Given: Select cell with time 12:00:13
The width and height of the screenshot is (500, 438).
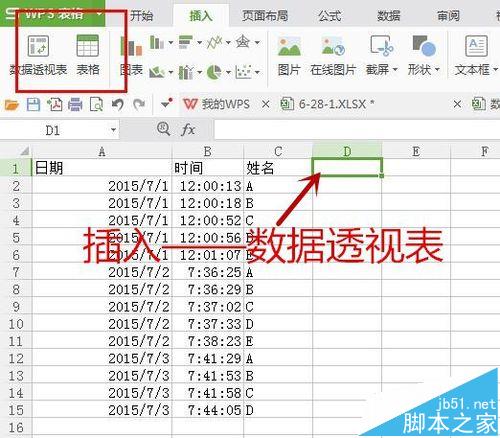Looking at the screenshot, I should [208, 186].
